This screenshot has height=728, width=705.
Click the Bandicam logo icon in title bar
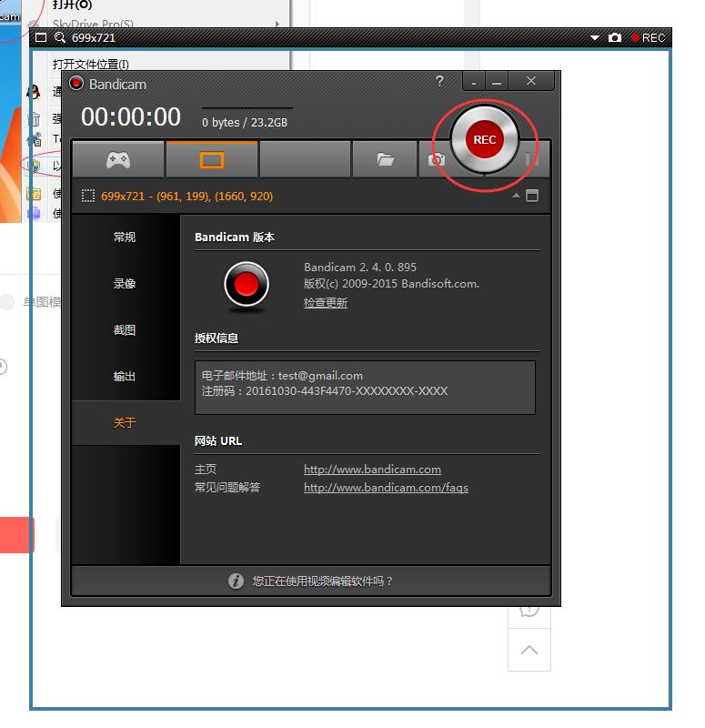pyautogui.click(x=76, y=84)
